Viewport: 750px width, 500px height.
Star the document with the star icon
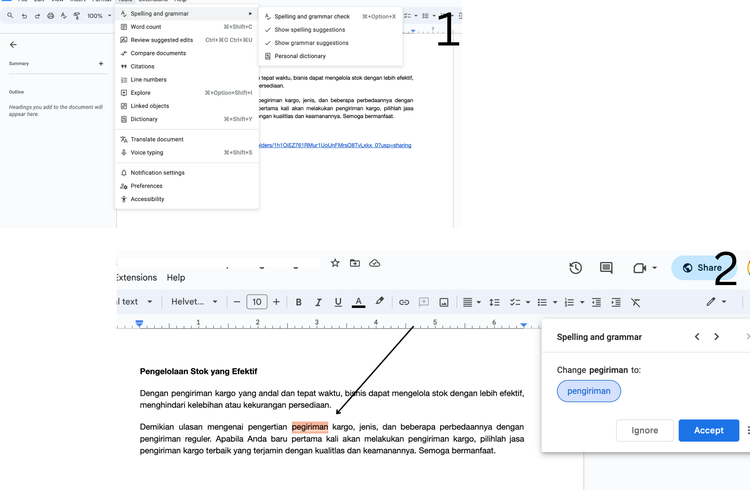click(x=335, y=263)
